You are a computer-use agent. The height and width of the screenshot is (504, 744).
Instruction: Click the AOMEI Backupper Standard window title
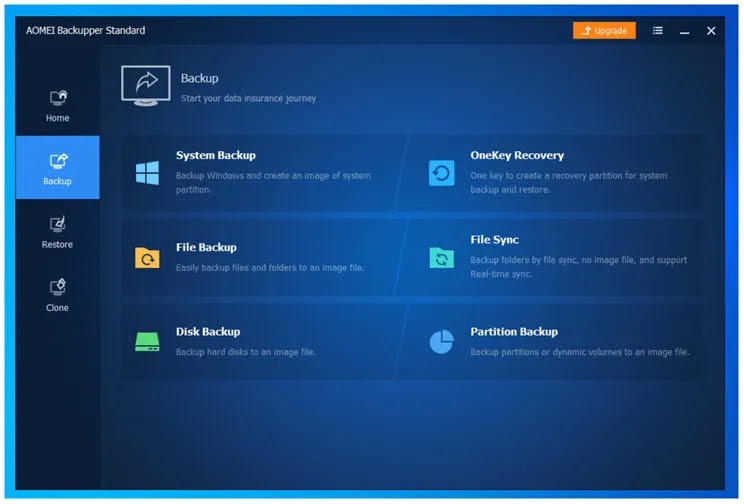click(85, 30)
